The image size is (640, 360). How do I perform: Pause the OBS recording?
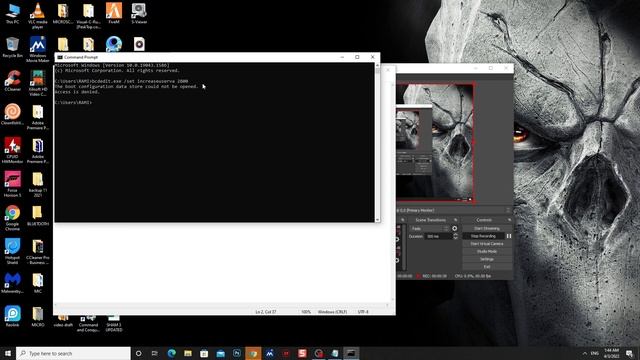(x=509, y=236)
